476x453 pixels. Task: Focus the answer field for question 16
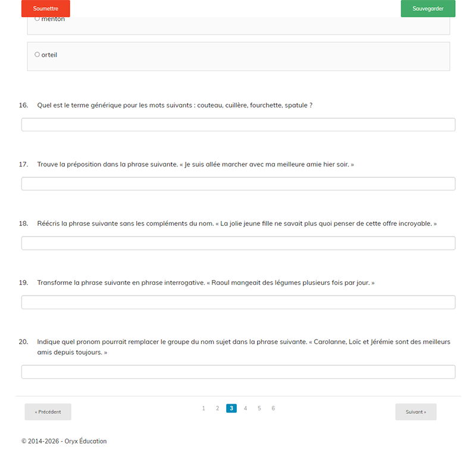point(238,125)
